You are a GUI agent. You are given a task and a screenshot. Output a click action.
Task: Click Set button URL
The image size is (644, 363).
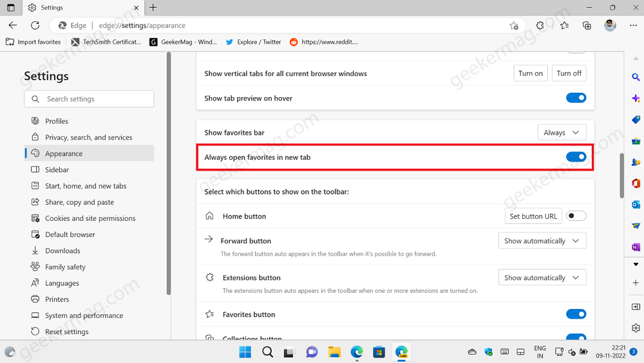533,216
